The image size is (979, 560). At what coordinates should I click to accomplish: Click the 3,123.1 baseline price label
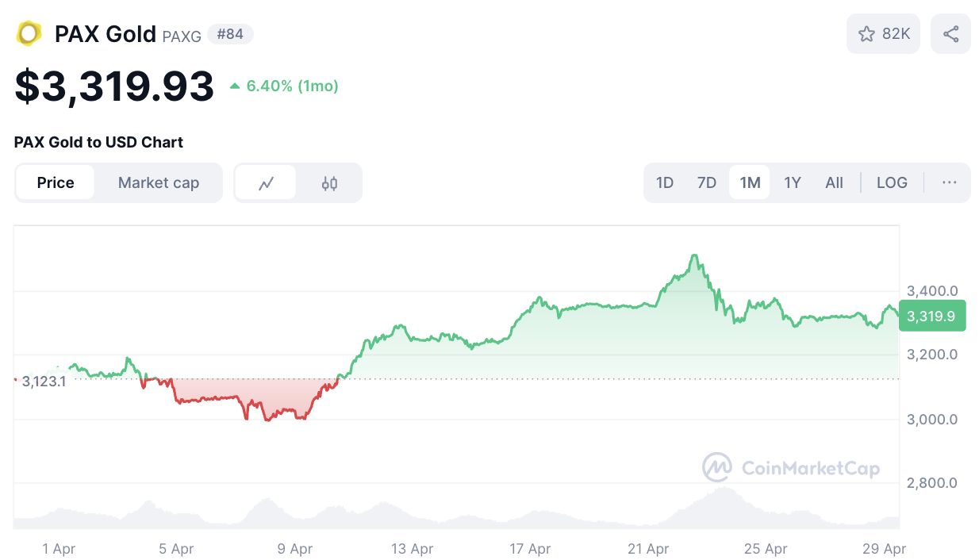[44, 380]
